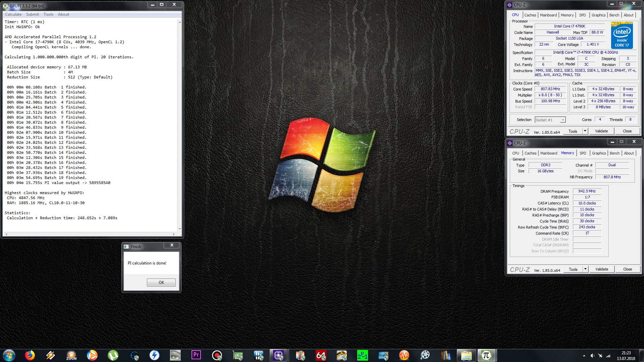Open the Submit menu in GPUPI

pos(33,14)
